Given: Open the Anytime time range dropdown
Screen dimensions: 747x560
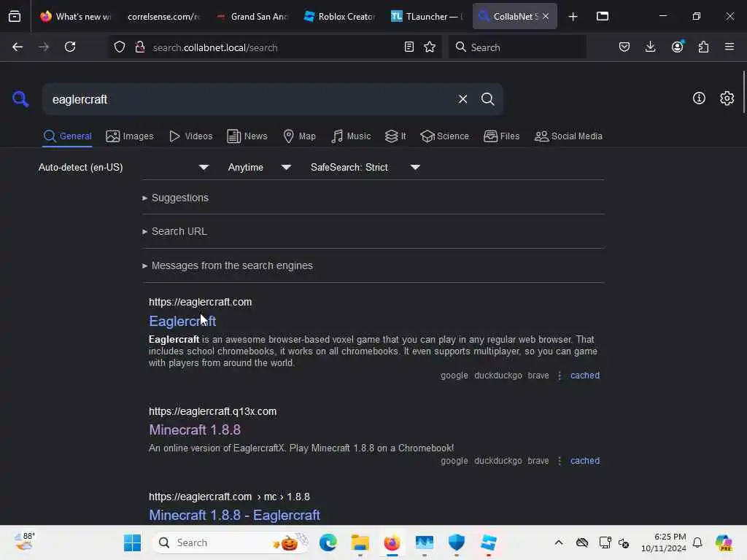Looking at the screenshot, I should [x=259, y=167].
